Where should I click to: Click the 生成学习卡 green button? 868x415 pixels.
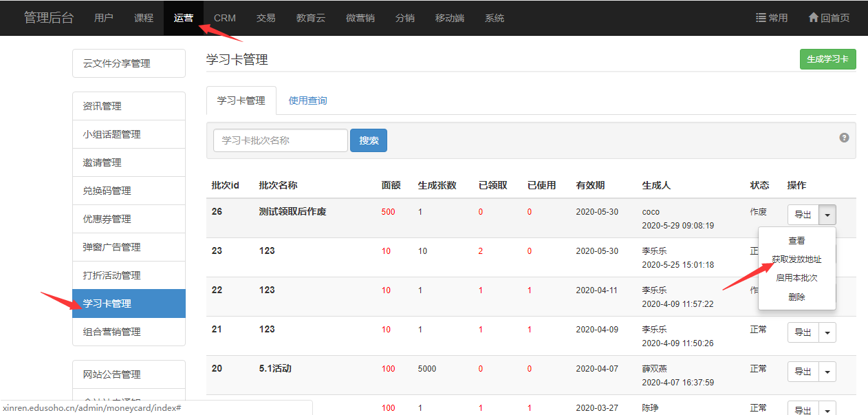[827, 59]
